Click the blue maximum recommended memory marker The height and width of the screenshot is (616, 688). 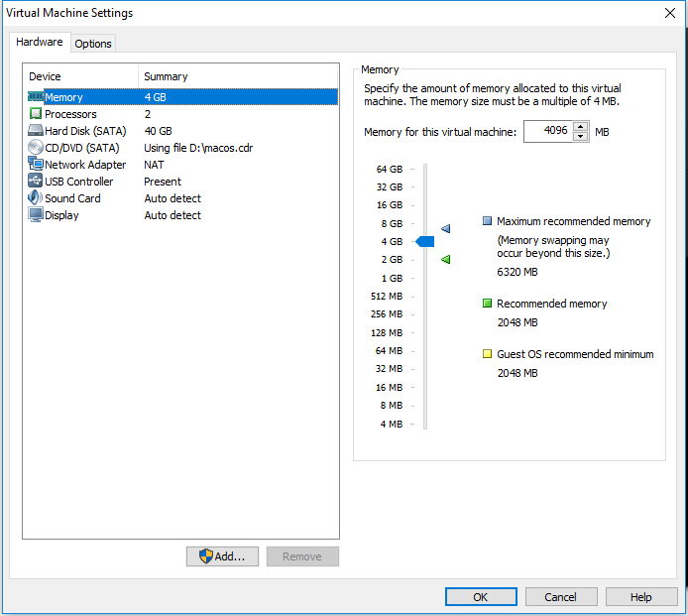pos(446,229)
